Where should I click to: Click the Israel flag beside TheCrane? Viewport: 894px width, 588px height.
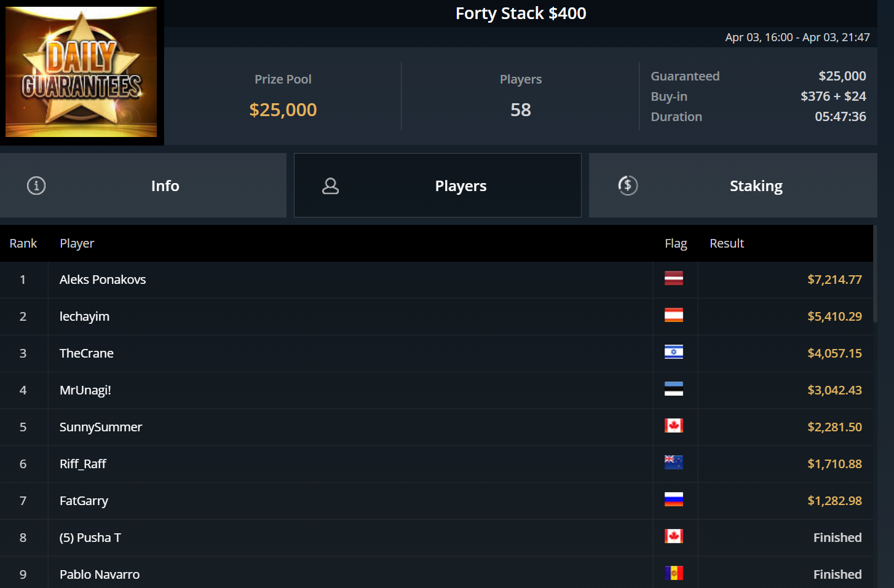(674, 352)
